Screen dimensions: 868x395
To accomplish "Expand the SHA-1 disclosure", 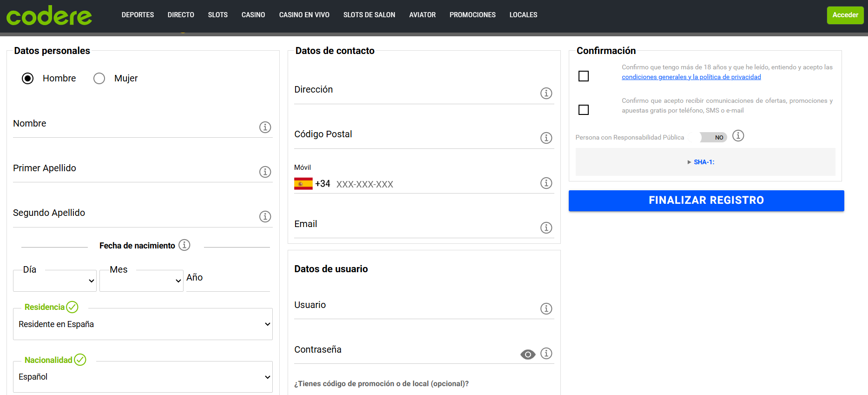I will [x=701, y=162].
